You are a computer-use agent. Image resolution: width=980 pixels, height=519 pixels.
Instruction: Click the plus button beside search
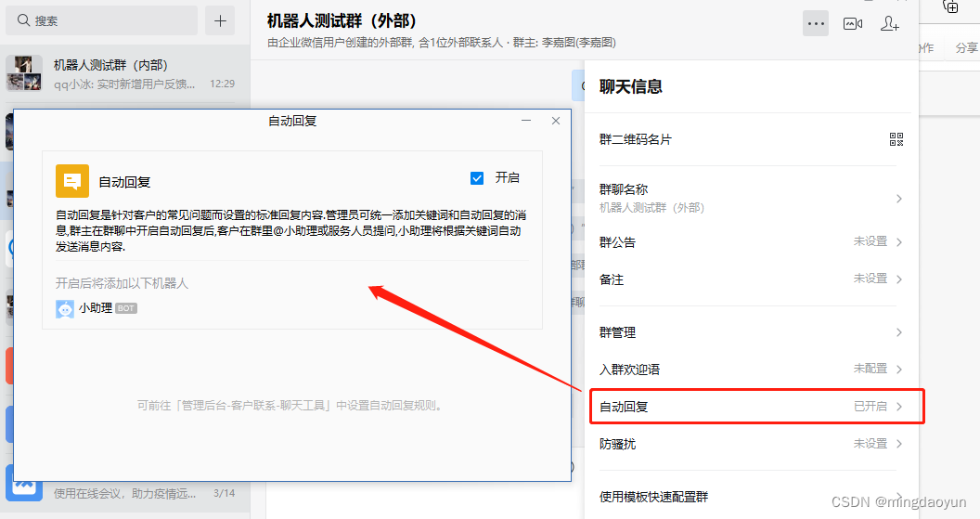point(220,20)
